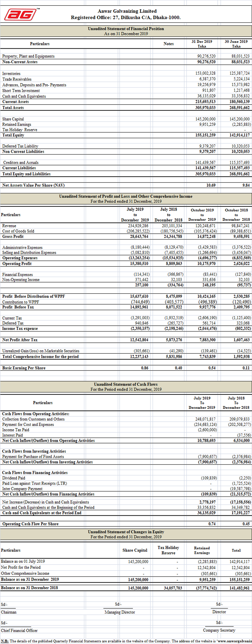Click the Dividend Paid row label

coord(14,478)
